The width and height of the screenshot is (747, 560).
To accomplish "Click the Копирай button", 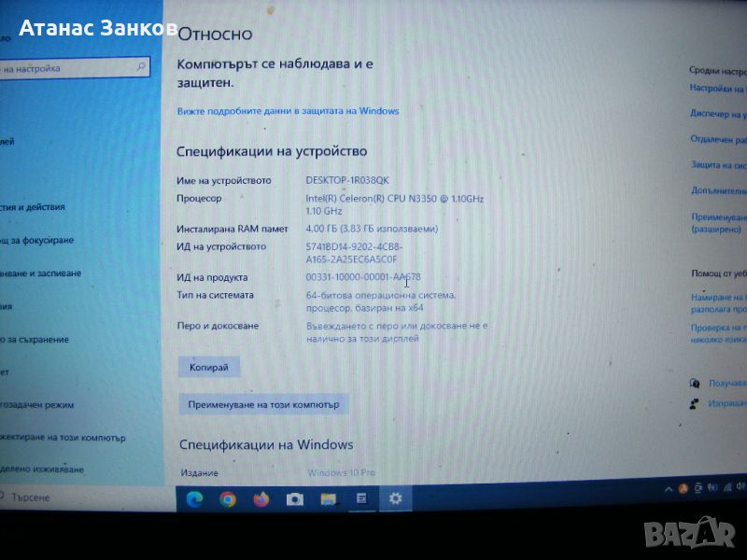I will [208, 367].
